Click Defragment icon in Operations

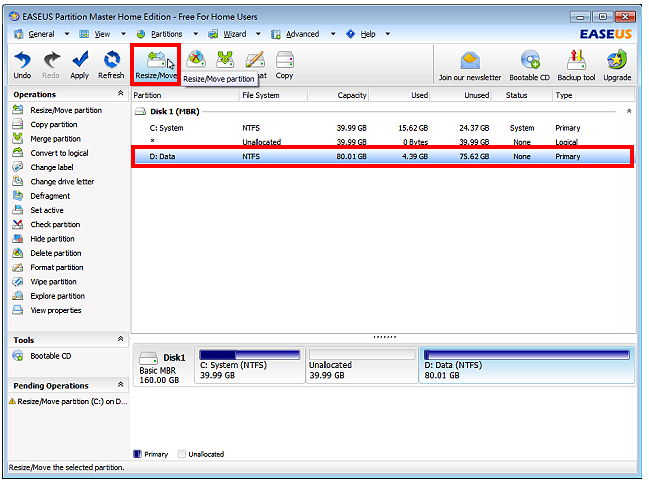point(18,196)
